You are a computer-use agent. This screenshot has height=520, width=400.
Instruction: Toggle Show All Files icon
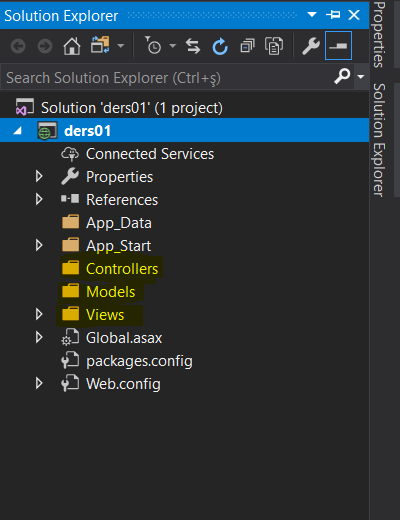274,46
